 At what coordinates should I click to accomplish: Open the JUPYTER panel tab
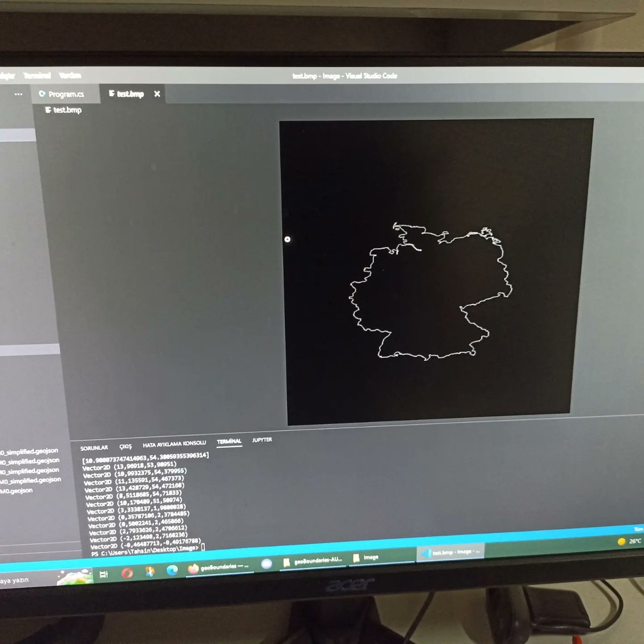pyautogui.click(x=262, y=440)
